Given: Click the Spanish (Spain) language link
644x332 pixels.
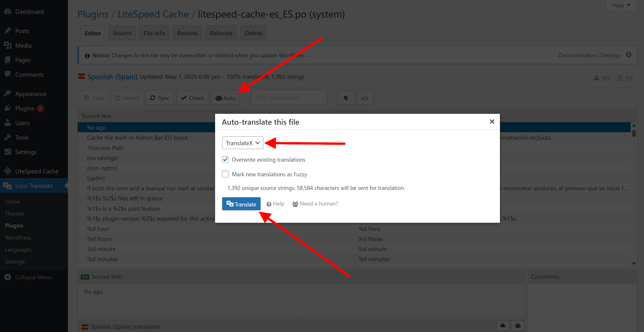Looking at the screenshot, I should [112, 77].
